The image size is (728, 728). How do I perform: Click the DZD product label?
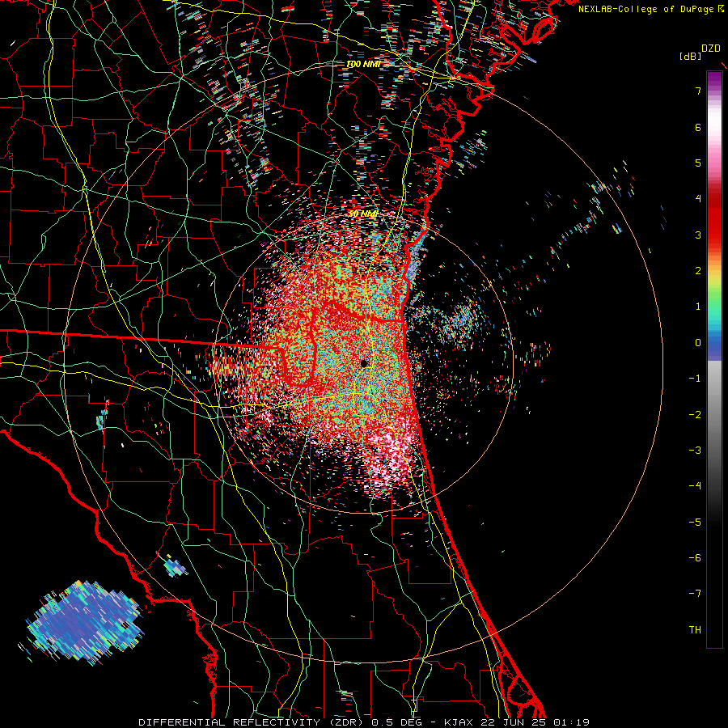(711, 49)
